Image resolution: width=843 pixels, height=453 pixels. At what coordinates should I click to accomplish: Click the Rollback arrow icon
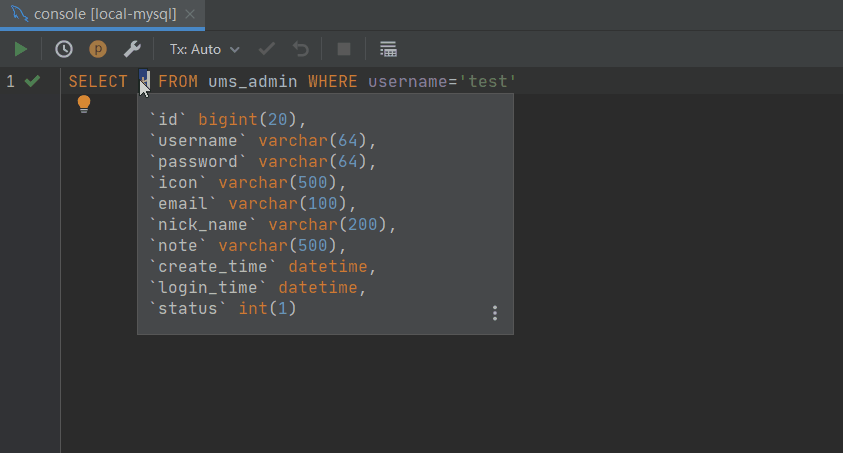(301, 49)
